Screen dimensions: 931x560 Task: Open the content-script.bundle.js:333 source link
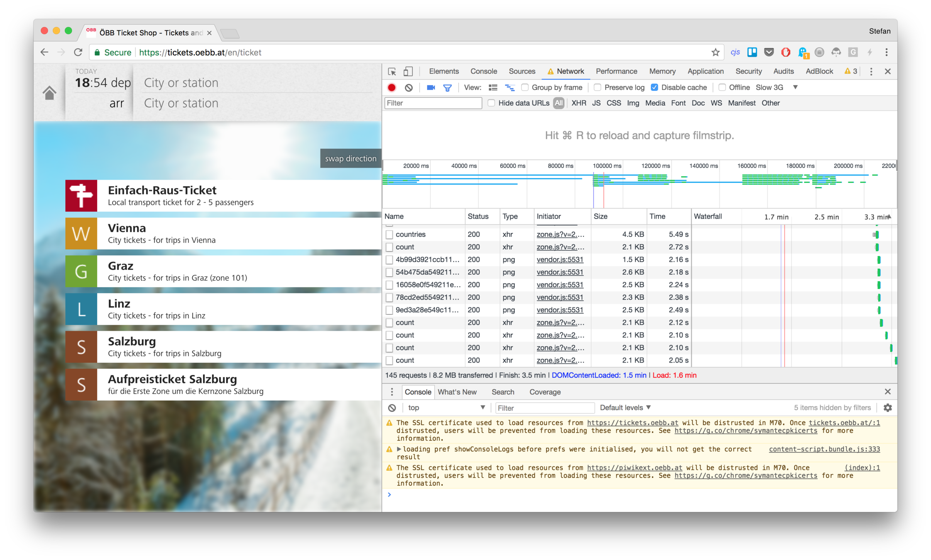pyautogui.click(x=824, y=449)
